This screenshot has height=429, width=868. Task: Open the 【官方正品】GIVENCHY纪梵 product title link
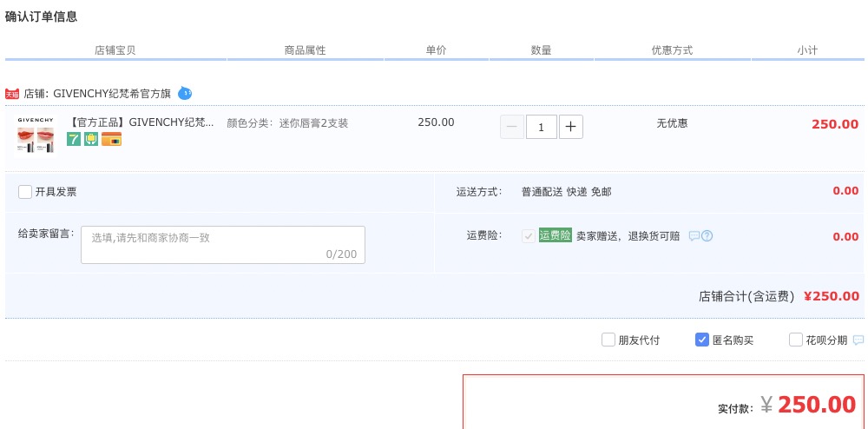click(141, 123)
